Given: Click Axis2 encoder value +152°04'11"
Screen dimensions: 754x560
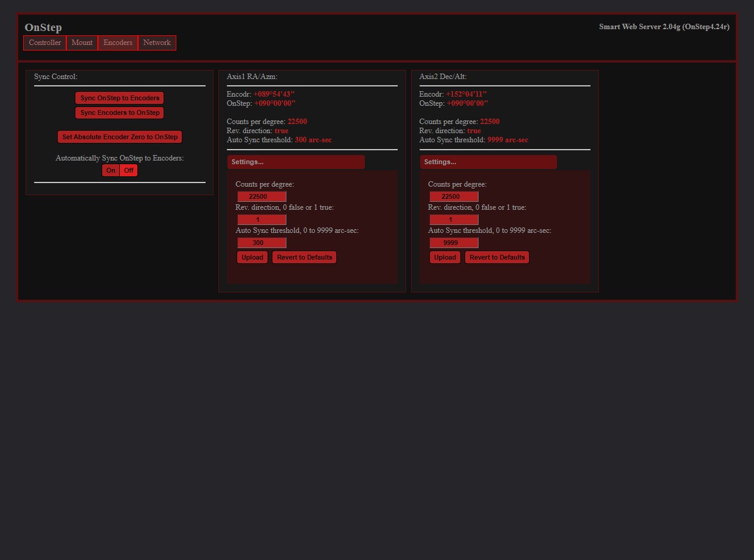Looking at the screenshot, I should pos(466,94).
